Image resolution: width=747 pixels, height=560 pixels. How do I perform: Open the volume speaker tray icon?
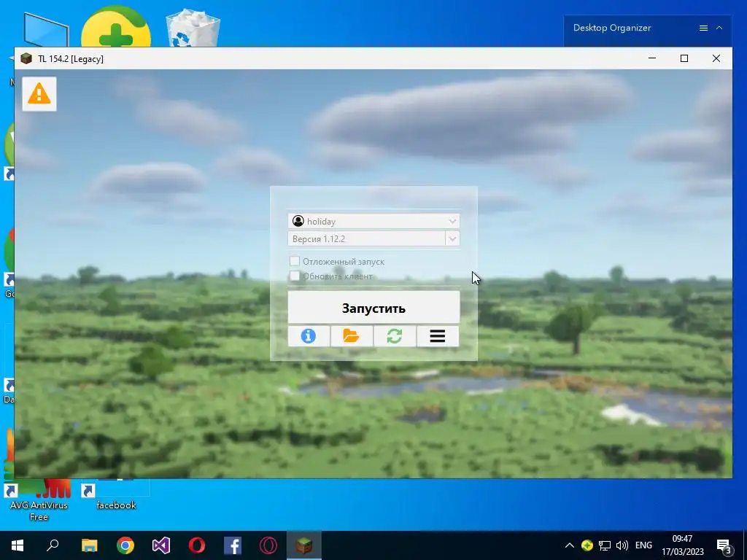622,545
